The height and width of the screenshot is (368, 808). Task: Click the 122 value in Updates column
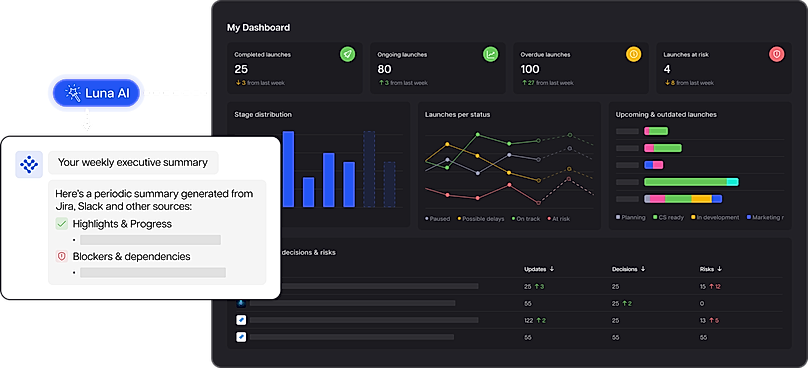tap(528, 321)
